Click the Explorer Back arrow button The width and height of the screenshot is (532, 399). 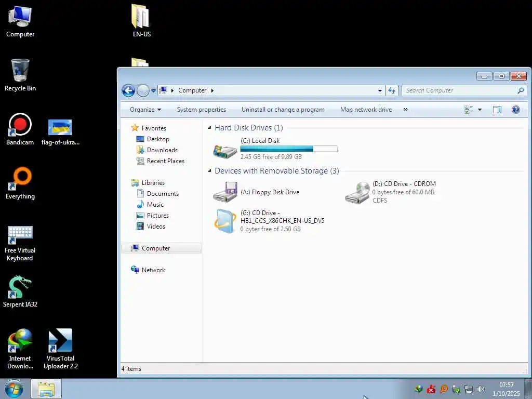pos(129,90)
